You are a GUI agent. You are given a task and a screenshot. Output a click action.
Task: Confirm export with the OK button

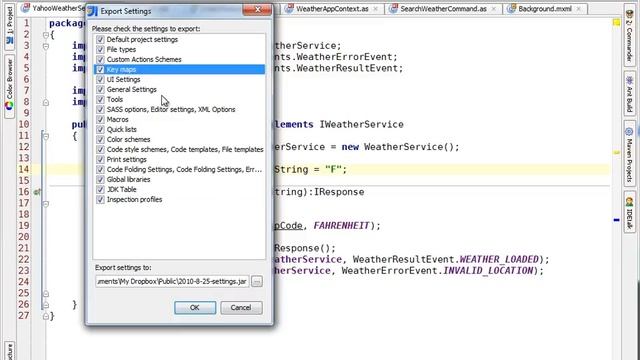pos(195,308)
